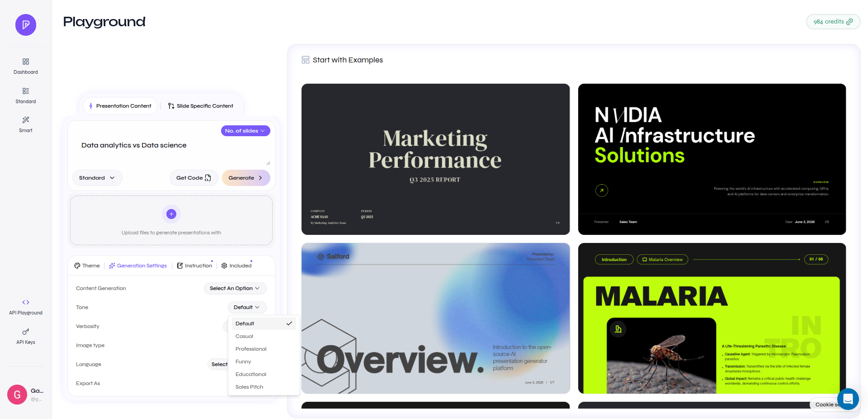
Task: Open the NVIDIA AI Infrastructure example
Action: (x=712, y=159)
